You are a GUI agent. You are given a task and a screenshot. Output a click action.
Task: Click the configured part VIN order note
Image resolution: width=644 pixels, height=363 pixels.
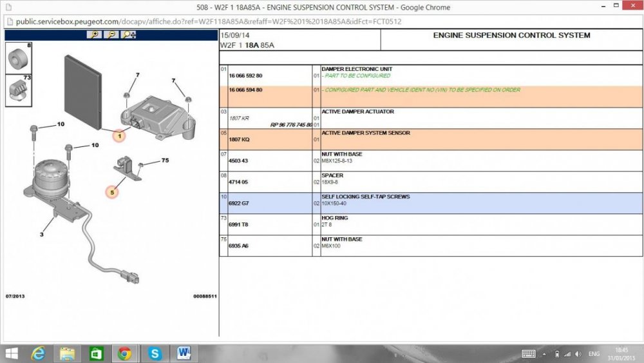(x=422, y=90)
